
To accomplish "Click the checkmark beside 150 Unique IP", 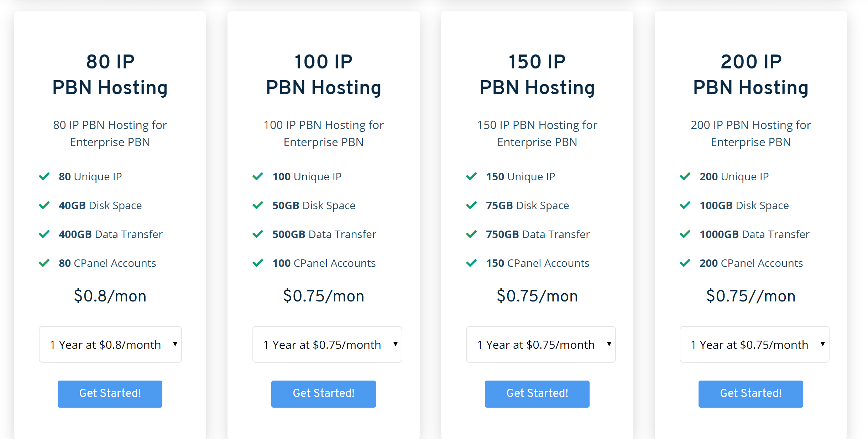I will (471, 176).
